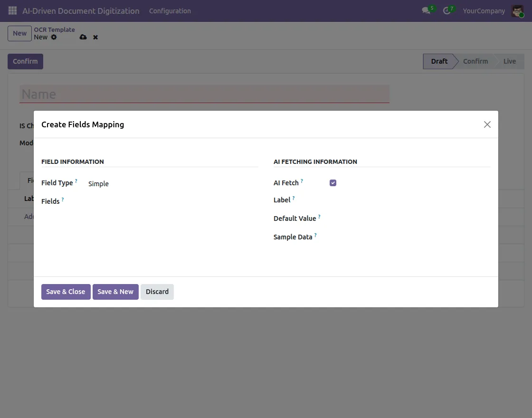Open the YourCompany company switcher
532x418 pixels.
(x=484, y=11)
